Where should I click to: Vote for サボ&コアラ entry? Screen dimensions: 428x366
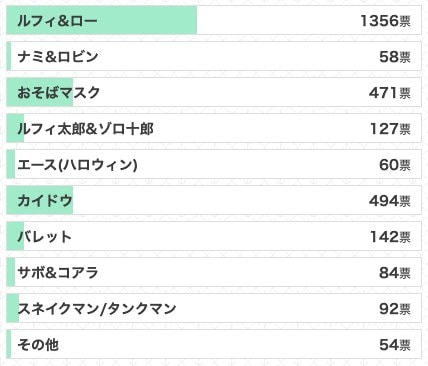click(214, 272)
